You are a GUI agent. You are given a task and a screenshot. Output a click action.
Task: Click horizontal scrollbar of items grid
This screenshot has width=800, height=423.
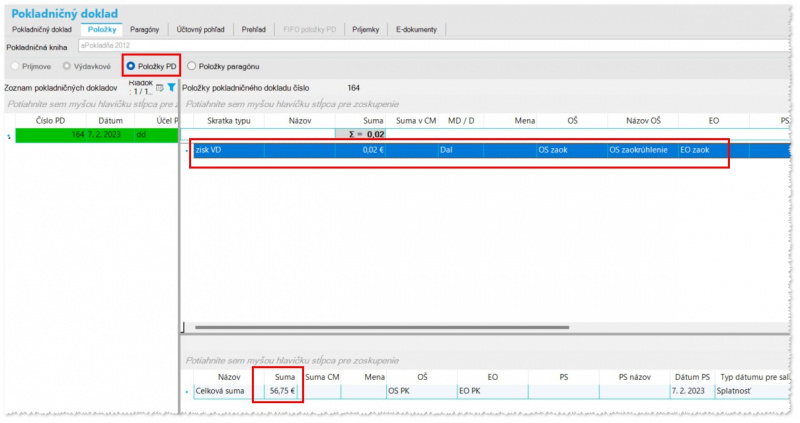tap(382, 328)
